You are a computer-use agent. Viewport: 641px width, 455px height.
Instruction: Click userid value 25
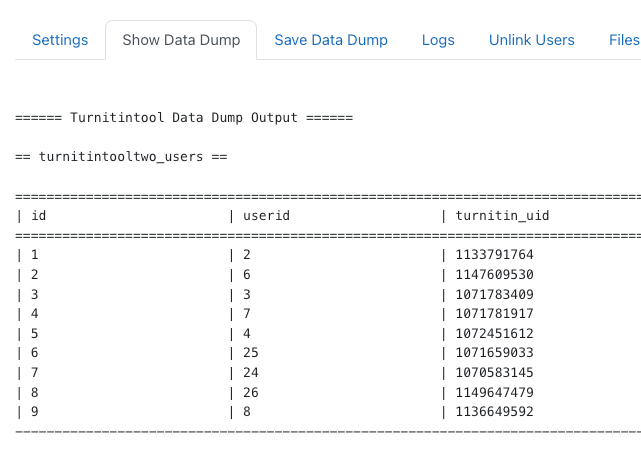coord(251,352)
